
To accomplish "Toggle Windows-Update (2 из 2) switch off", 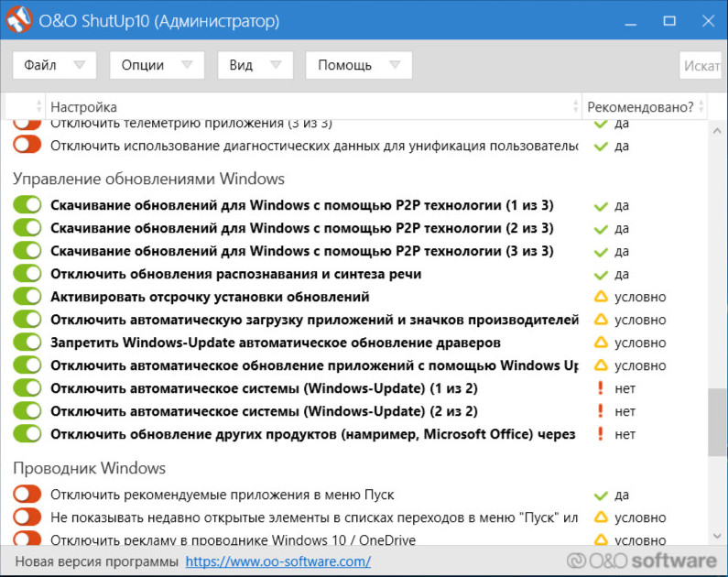I will click(27, 411).
